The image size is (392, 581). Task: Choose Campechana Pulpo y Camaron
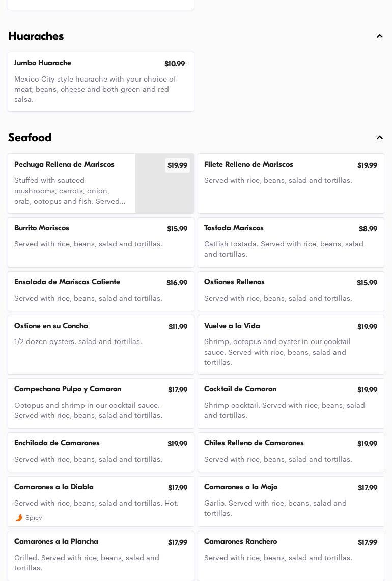click(101, 403)
